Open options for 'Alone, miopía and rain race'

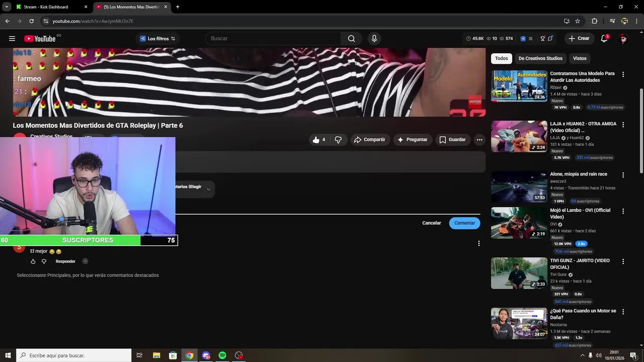(623, 175)
